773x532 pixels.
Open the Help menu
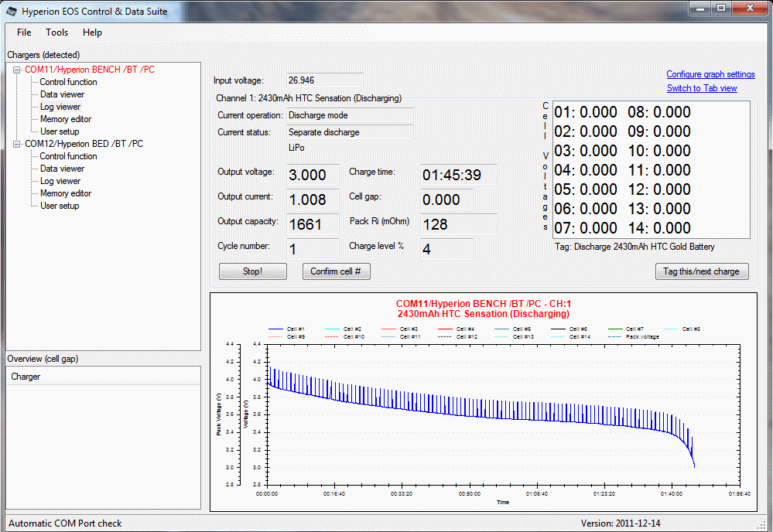[92, 32]
